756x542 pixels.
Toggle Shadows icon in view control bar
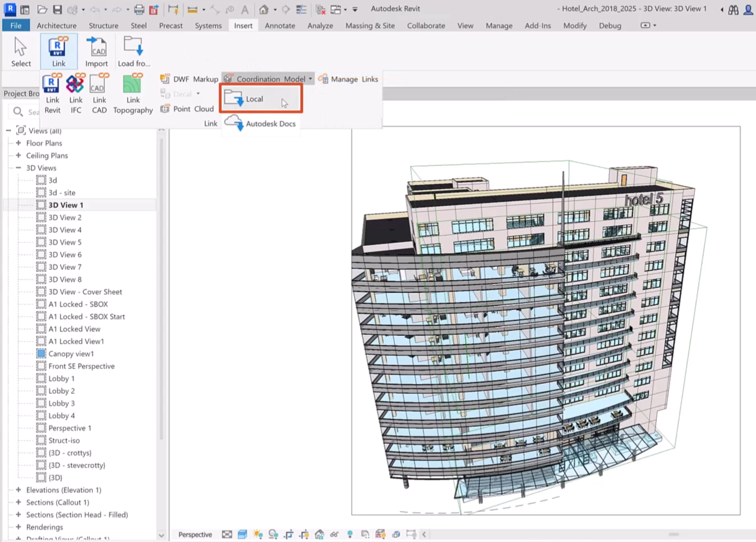tap(273, 534)
